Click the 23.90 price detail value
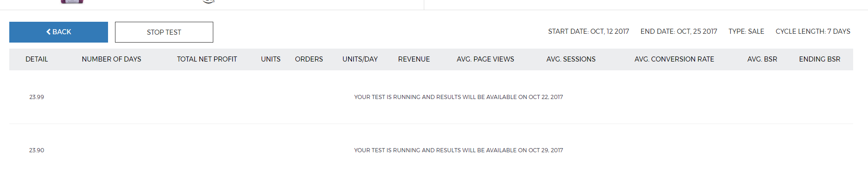The height and width of the screenshot is (174, 868). click(37, 150)
